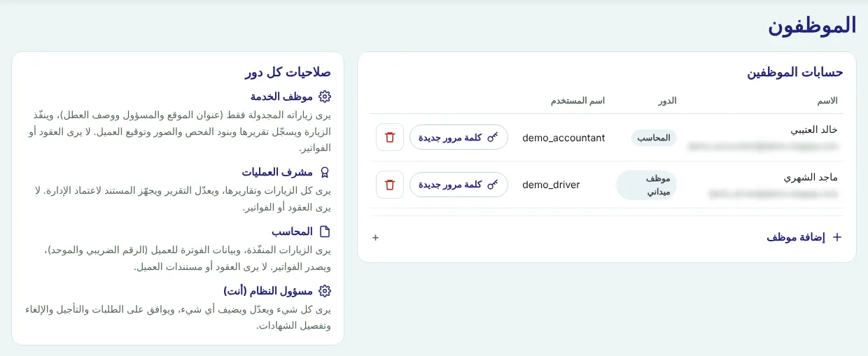This screenshot has width=868, height=356.
Task: Click the المحاسب role badge for خالد
Action: click(654, 138)
